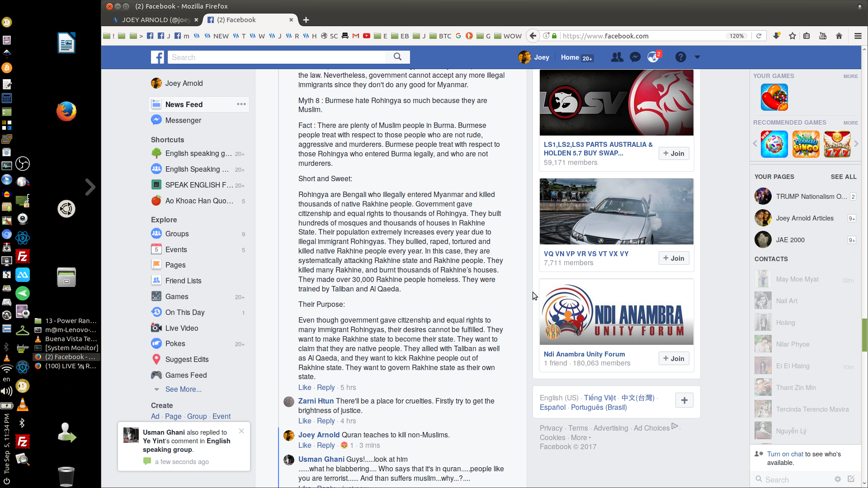The width and height of the screenshot is (868, 488).
Task: Click Firefox reload button
Action: [x=759, y=36]
